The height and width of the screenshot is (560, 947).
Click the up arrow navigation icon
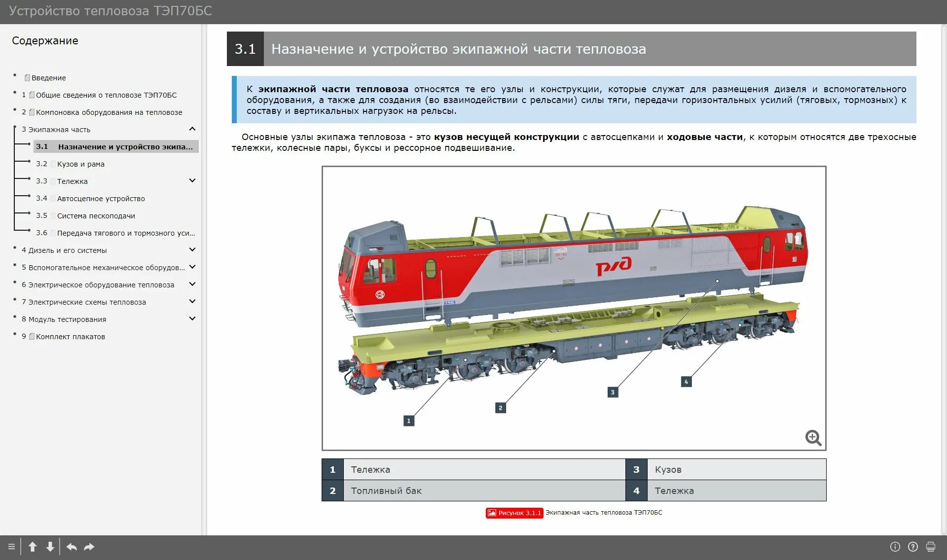(x=33, y=547)
